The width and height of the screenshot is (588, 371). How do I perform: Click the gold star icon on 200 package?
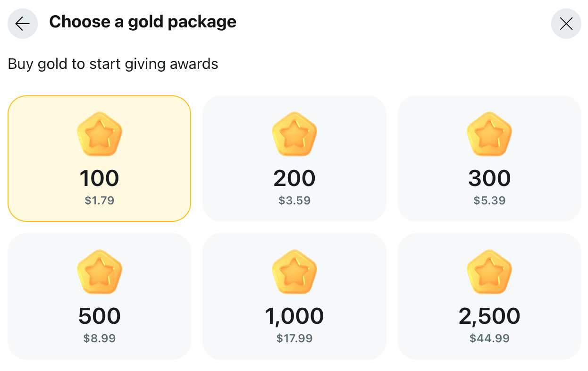point(294,134)
